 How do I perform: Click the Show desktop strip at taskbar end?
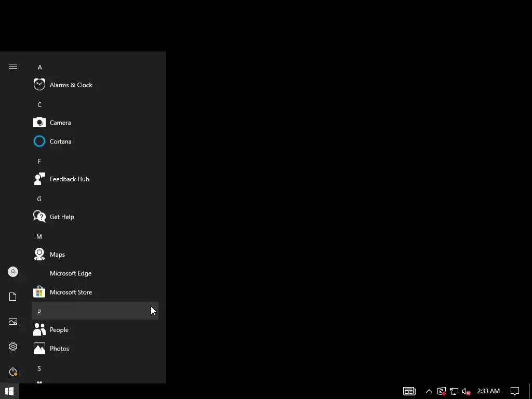[x=530, y=391]
